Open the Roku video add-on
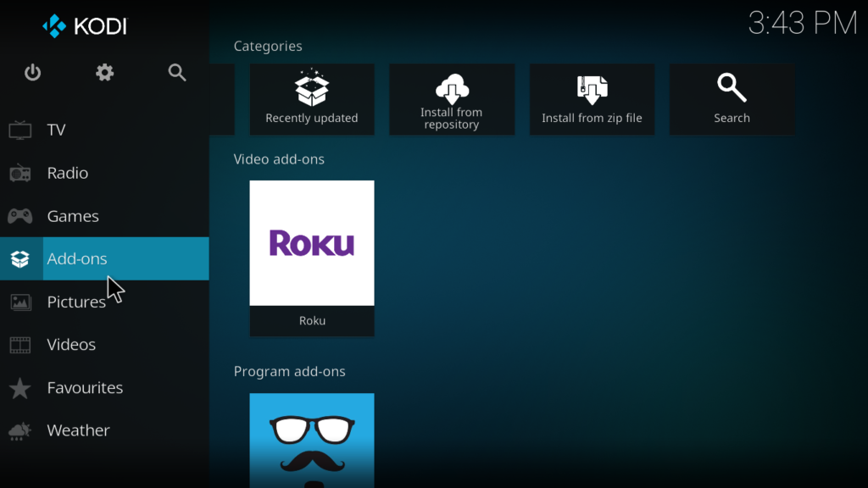 tap(311, 258)
